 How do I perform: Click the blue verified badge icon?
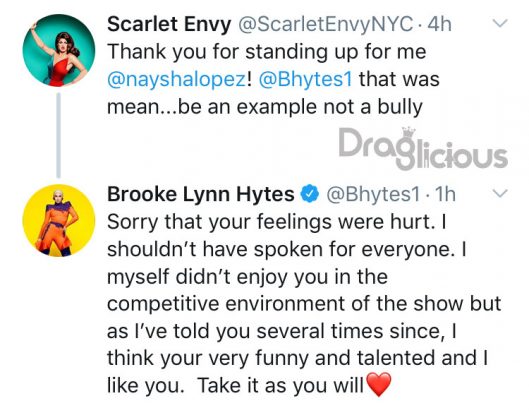coord(310,194)
